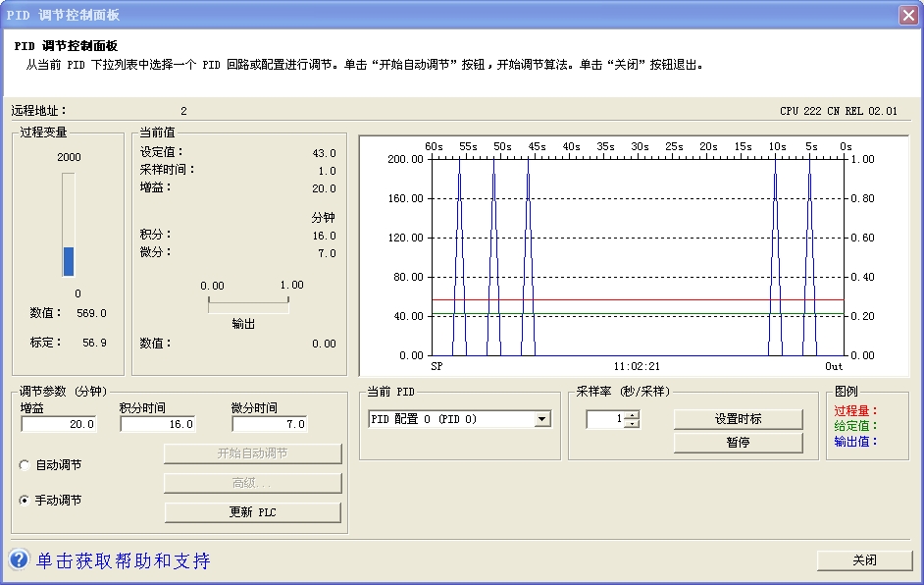Click the current 微分 7.0 value
The image size is (924, 585).
(x=327, y=253)
